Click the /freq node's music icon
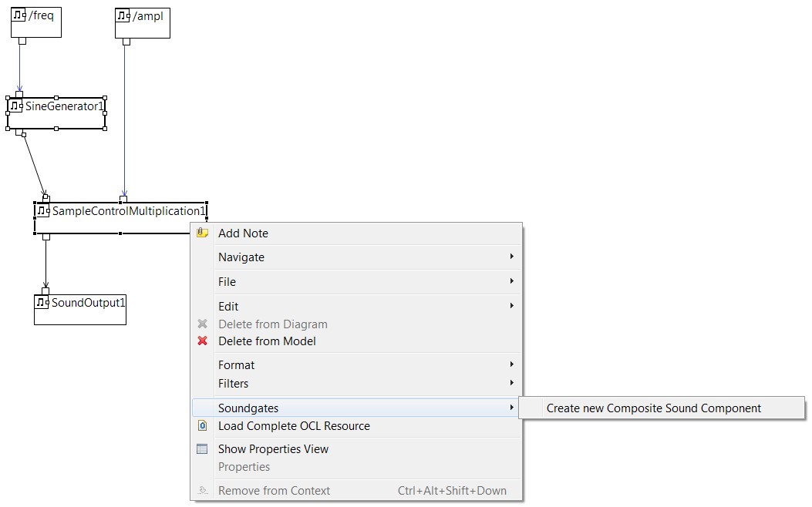The width and height of the screenshot is (812, 507). 19,15
